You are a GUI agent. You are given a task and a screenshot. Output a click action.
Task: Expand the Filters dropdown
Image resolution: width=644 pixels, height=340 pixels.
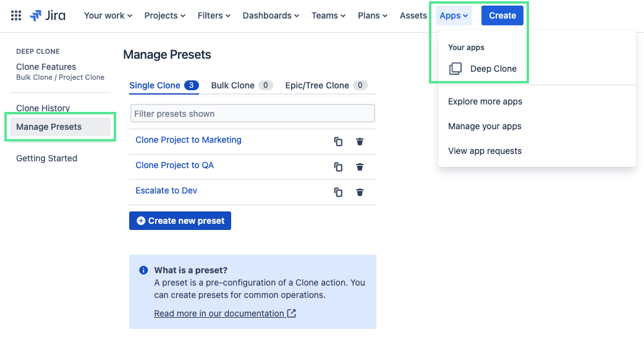point(214,15)
